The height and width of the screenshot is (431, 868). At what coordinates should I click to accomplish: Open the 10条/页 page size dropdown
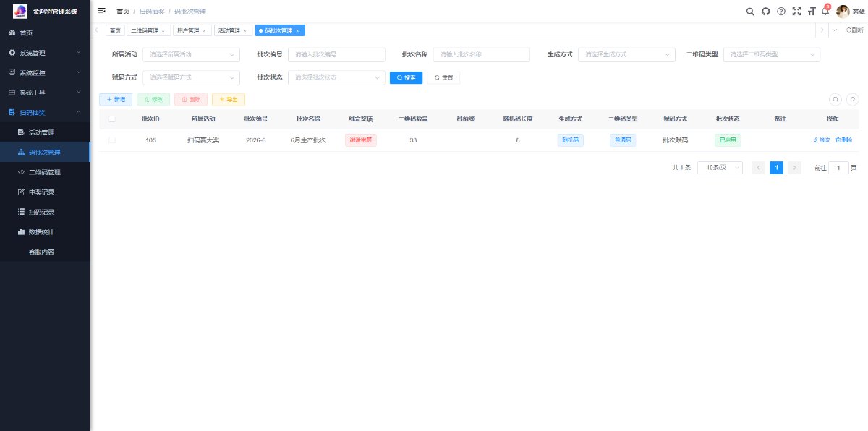click(720, 168)
